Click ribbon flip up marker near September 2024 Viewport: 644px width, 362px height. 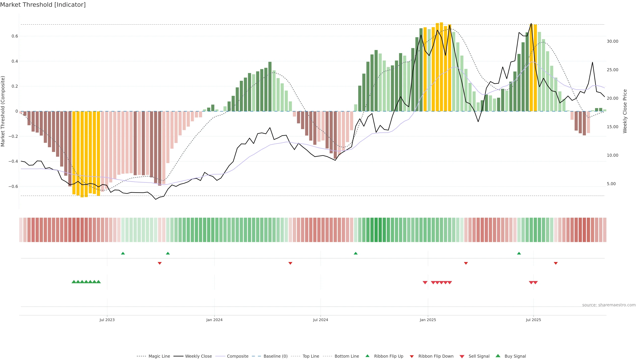coord(356,253)
